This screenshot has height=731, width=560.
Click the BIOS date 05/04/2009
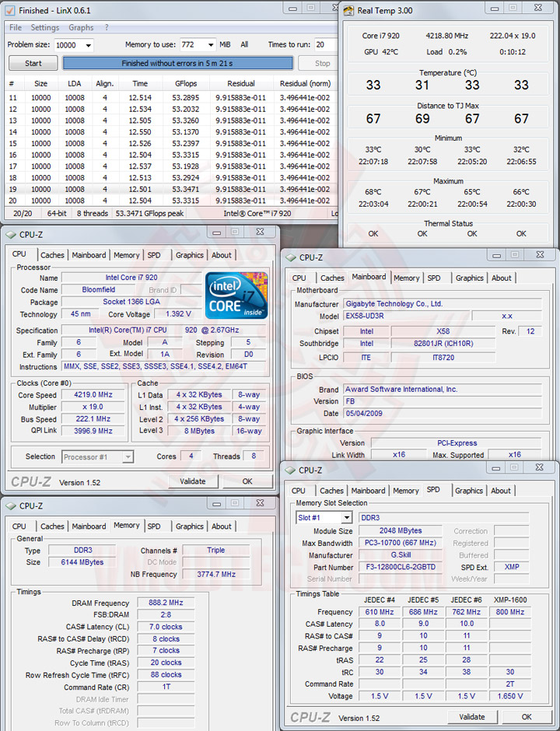pos(443,413)
